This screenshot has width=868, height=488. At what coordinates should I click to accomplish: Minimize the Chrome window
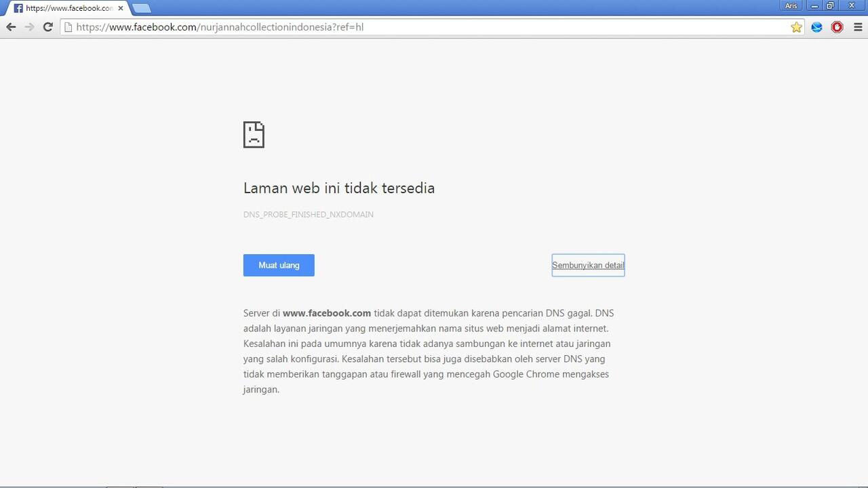pos(816,5)
